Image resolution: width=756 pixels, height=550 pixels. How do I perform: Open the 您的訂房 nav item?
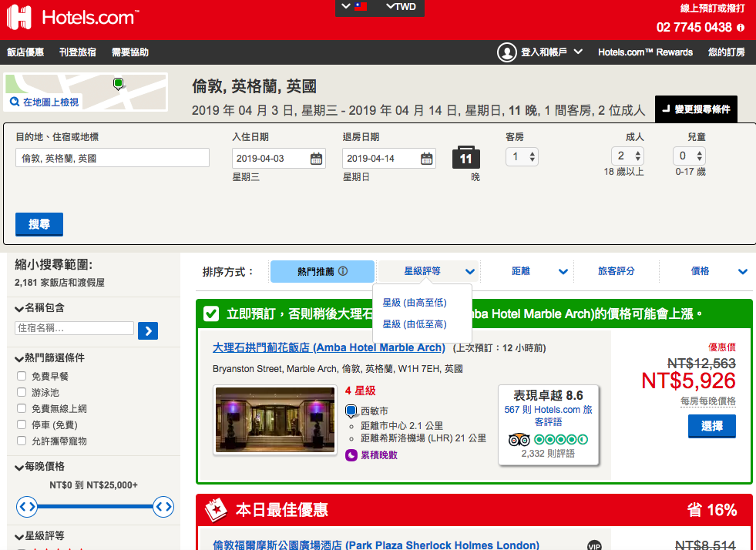pos(726,52)
